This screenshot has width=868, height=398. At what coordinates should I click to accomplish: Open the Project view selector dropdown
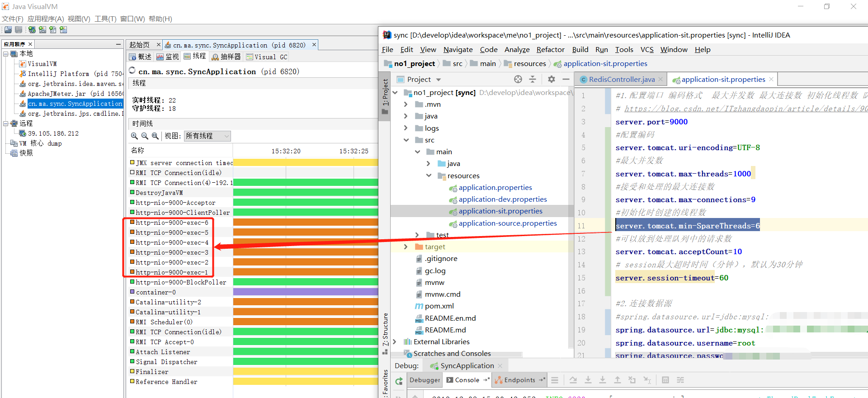pyautogui.click(x=438, y=80)
